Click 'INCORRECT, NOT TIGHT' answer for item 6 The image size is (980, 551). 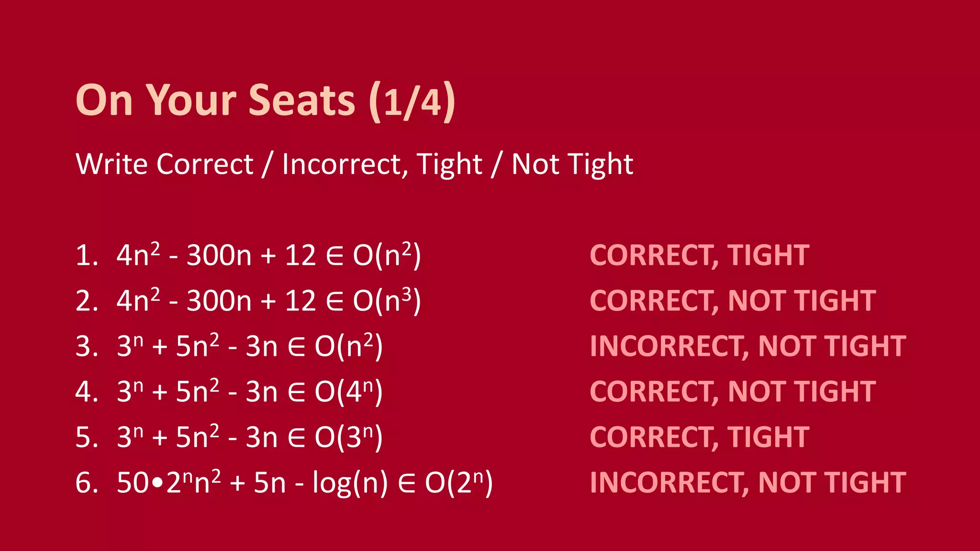coord(748,483)
